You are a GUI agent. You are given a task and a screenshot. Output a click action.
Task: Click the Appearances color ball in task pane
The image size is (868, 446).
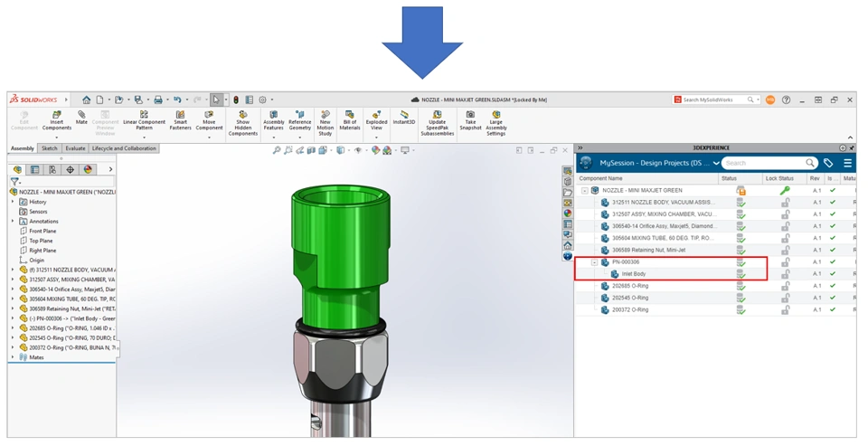click(x=568, y=214)
